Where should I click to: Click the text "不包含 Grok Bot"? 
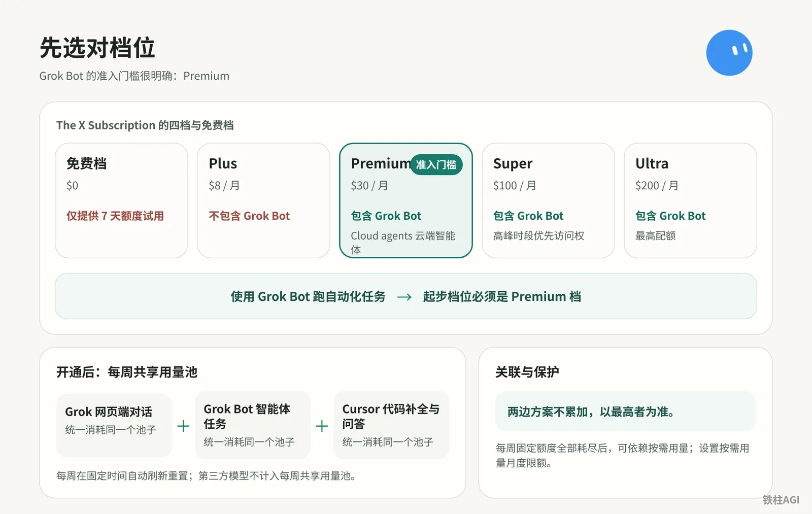point(249,216)
